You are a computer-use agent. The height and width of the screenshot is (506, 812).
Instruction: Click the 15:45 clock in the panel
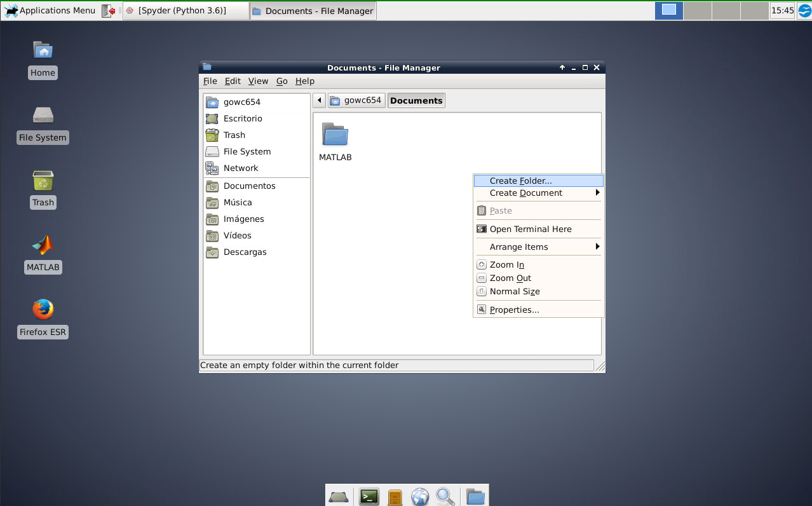point(782,11)
